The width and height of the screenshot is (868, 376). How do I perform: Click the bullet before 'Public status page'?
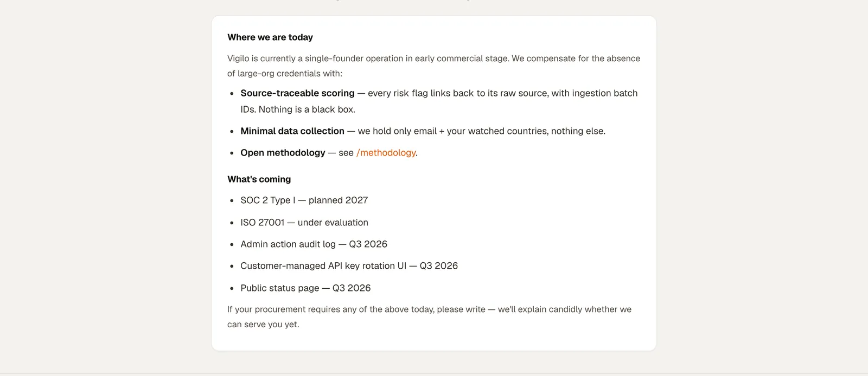tap(232, 289)
